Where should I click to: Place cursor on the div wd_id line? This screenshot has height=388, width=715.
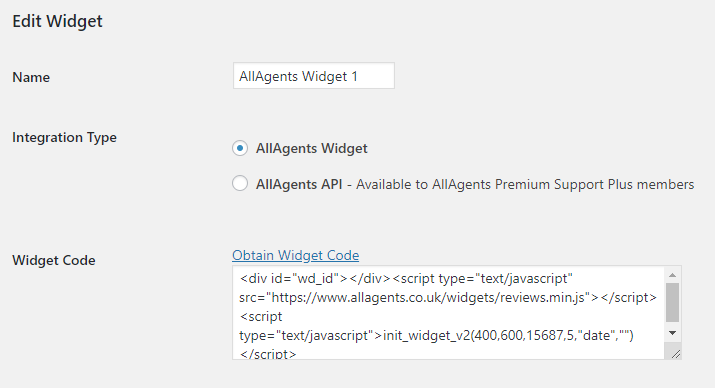pyautogui.click(x=406, y=278)
